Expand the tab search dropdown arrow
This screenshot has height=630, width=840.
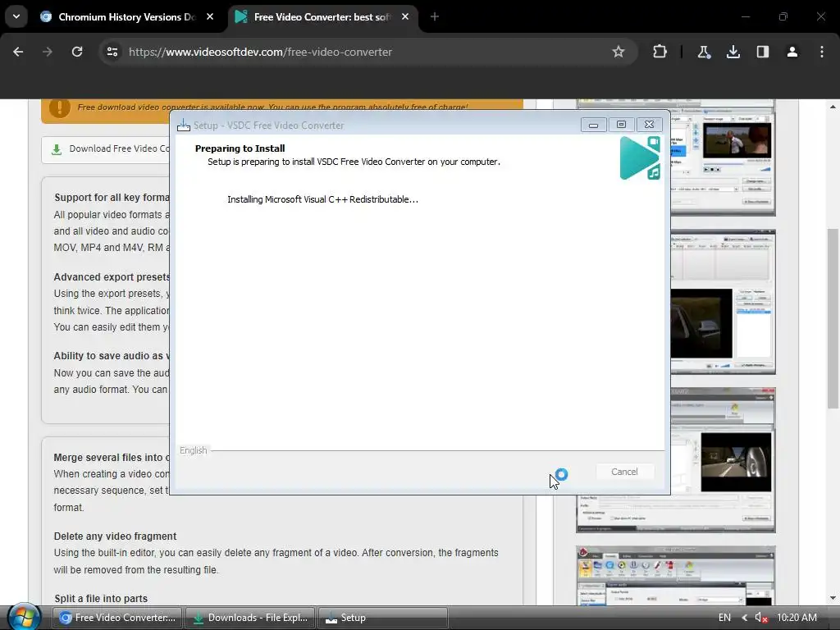[x=16, y=16]
